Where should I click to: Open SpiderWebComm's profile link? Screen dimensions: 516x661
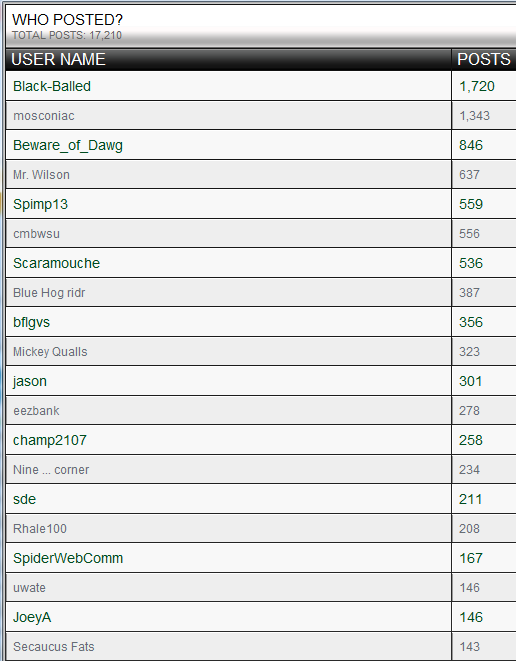68,559
